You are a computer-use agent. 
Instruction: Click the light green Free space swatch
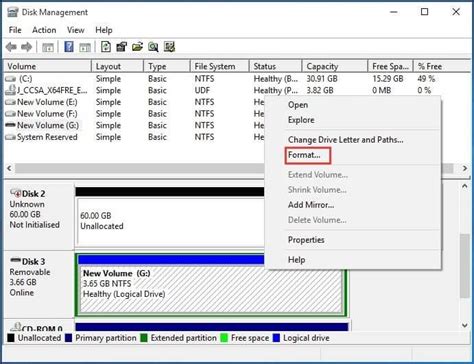[224, 338]
